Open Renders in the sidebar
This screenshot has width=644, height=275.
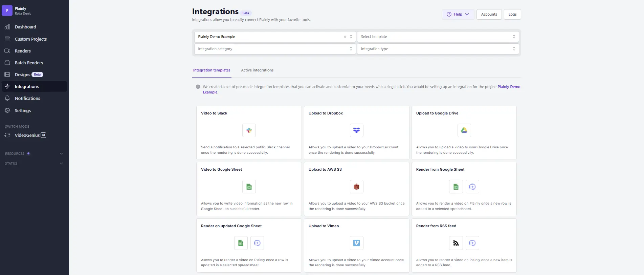[x=34, y=51]
